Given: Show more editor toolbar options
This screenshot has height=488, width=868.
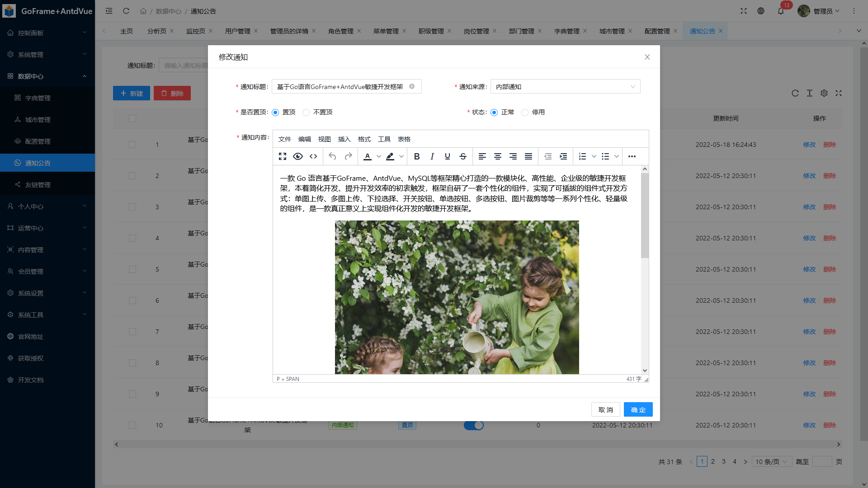Looking at the screenshot, I should pos(632,156).
